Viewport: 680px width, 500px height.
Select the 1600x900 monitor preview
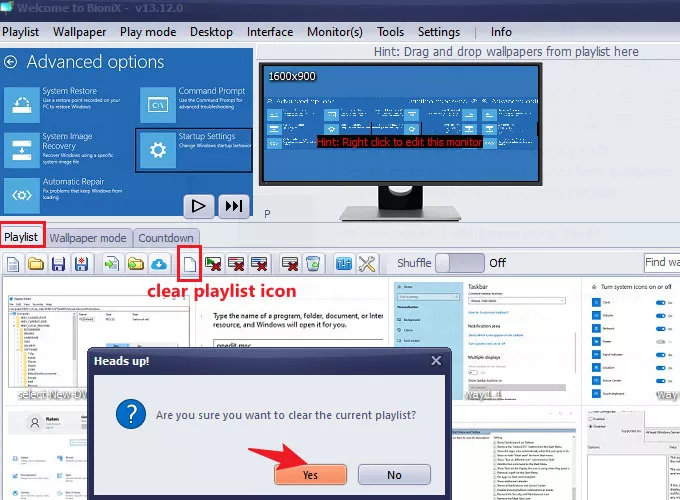pyautogui.click(x=401, y=124)
